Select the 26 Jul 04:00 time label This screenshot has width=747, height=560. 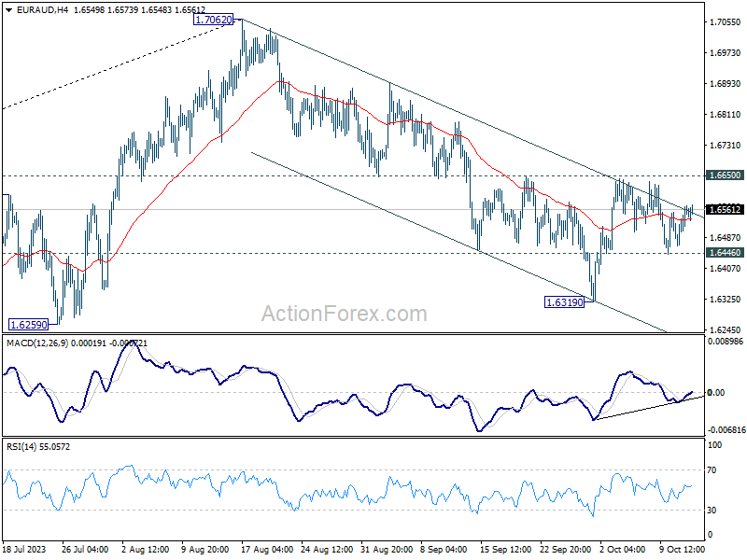click(x=85, y=549)
